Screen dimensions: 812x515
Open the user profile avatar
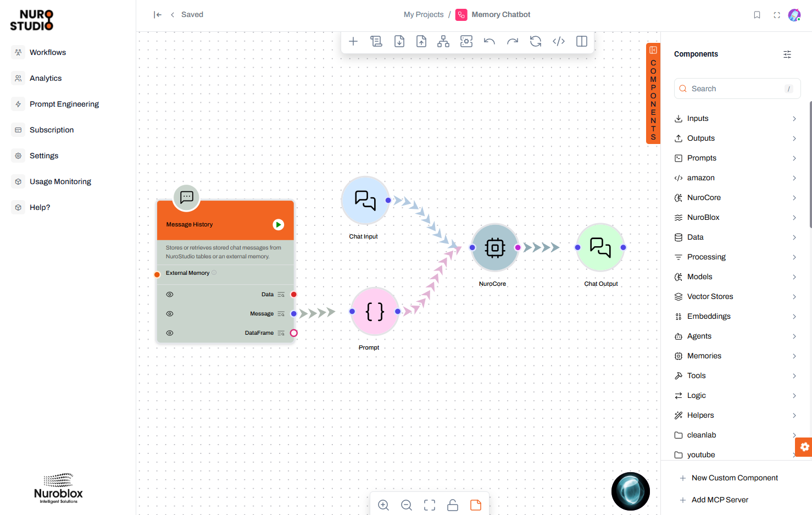click(794, 15)
